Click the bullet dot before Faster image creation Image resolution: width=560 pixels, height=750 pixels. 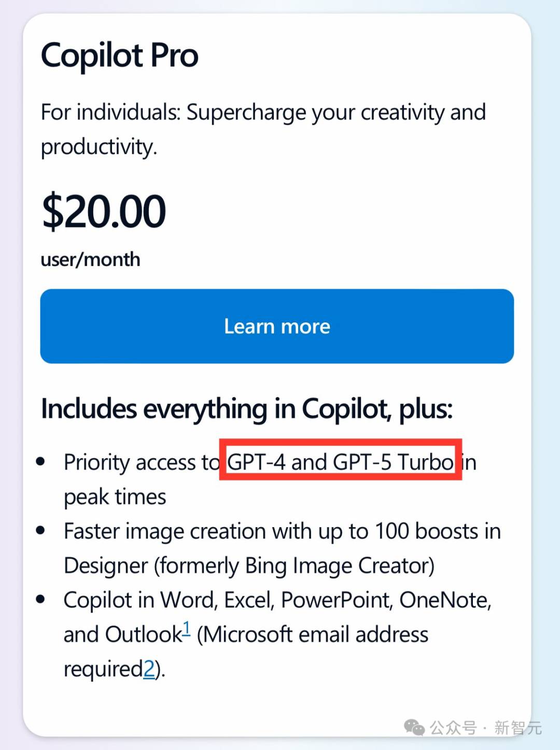pos(41,530)
